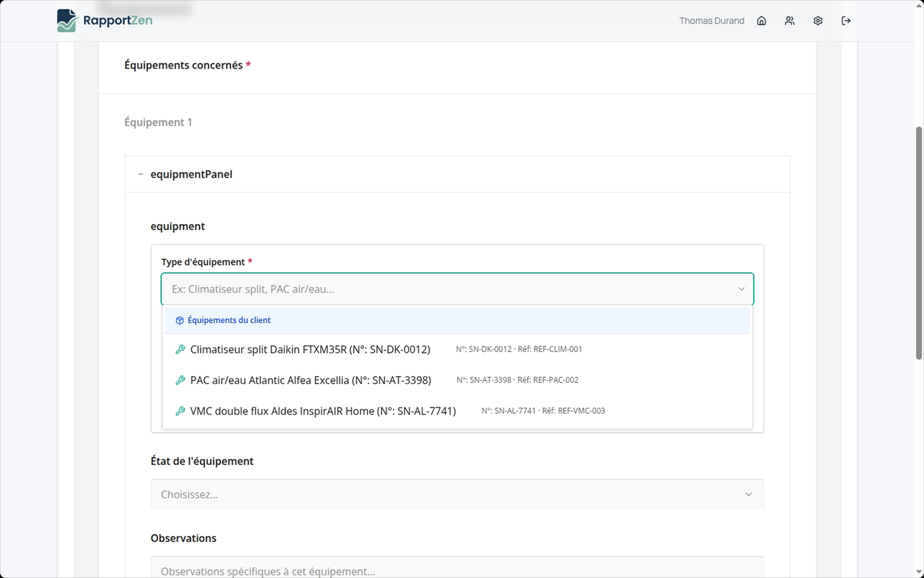Focus the Observations text area

(457, 568)
